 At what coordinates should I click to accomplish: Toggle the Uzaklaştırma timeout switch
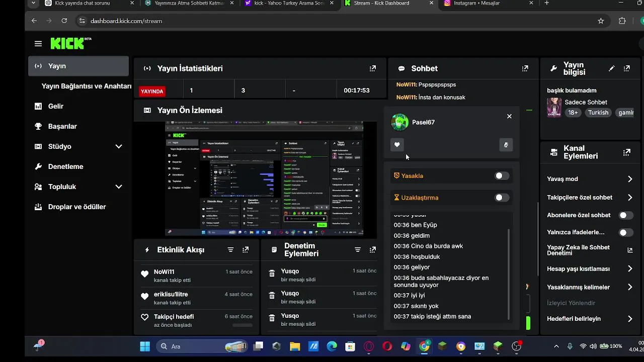502,198
